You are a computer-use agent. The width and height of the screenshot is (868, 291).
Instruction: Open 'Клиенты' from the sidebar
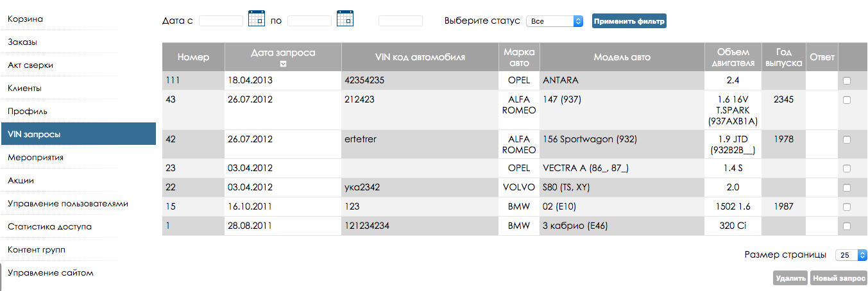(x=25, y=88)
